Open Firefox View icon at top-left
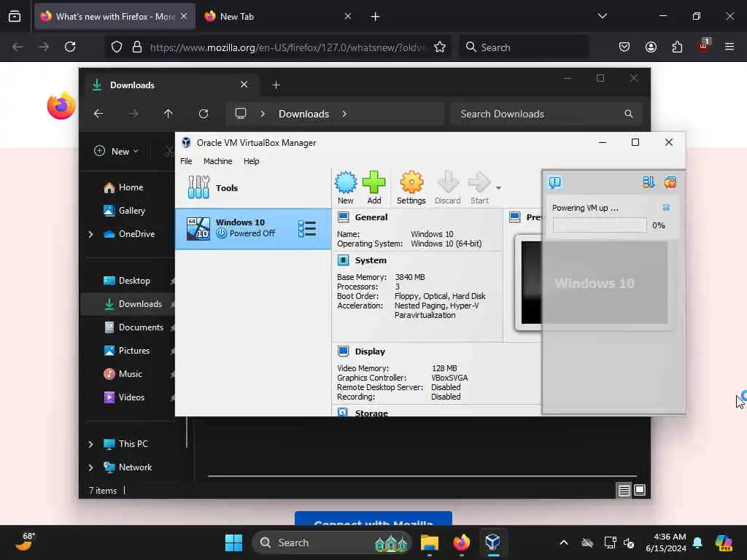The image size is (747, 560). (15, 17)
